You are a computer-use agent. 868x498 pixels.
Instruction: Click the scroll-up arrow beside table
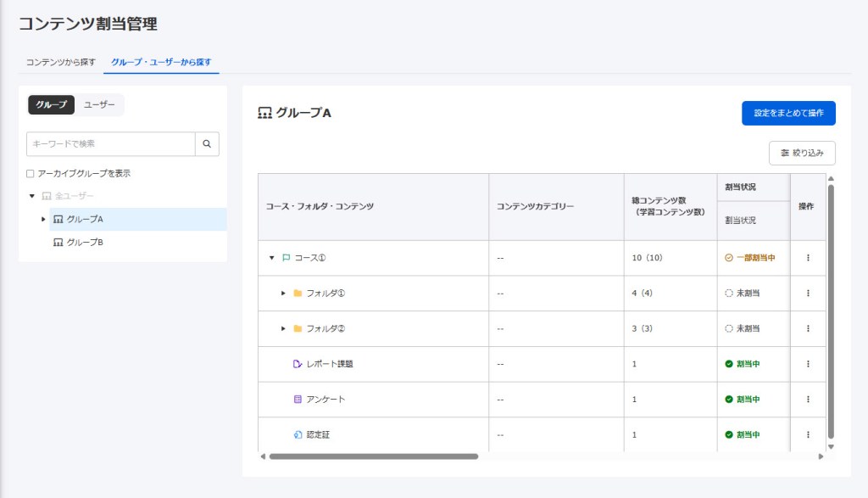(831, 178)
